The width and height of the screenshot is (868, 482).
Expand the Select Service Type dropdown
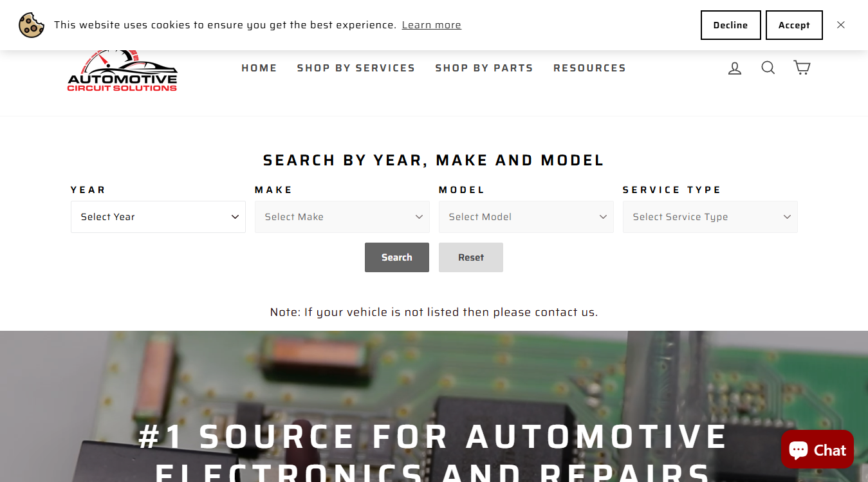pyautogui.click(x=710, y=217)
